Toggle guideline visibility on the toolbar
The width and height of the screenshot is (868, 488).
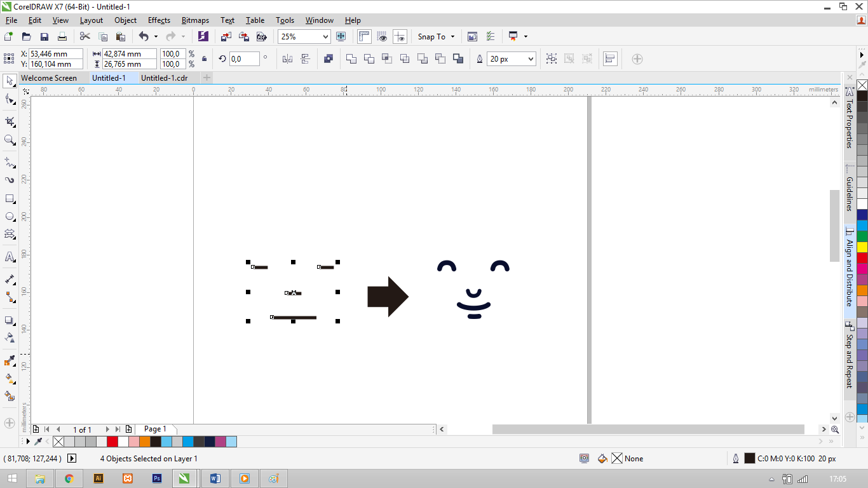400,36
